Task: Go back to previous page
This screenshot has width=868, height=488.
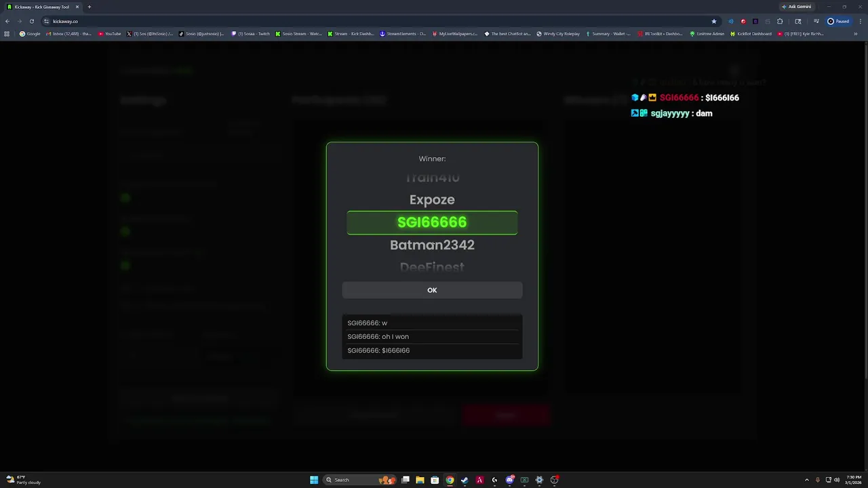Action: click(x=7, y=21)
